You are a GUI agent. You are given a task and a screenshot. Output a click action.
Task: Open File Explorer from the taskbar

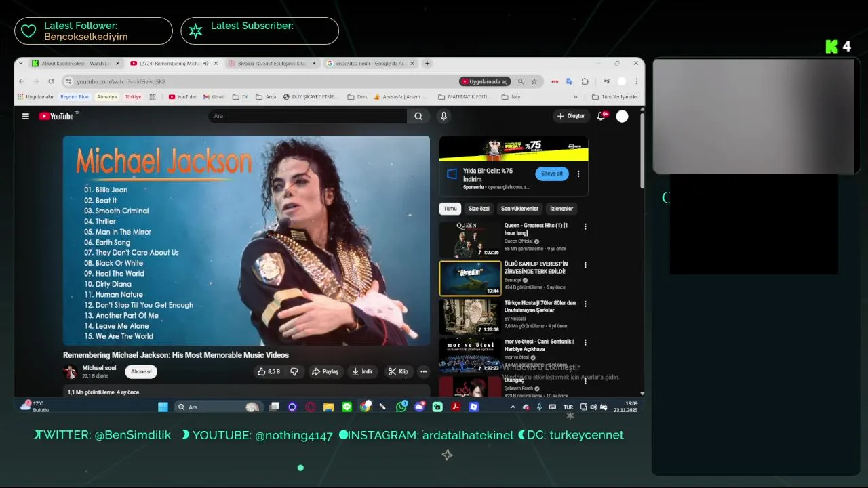[x=329, y=407]
